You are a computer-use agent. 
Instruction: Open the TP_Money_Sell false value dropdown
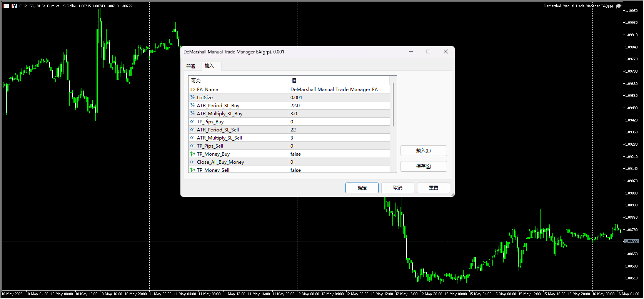pos(339,170)
